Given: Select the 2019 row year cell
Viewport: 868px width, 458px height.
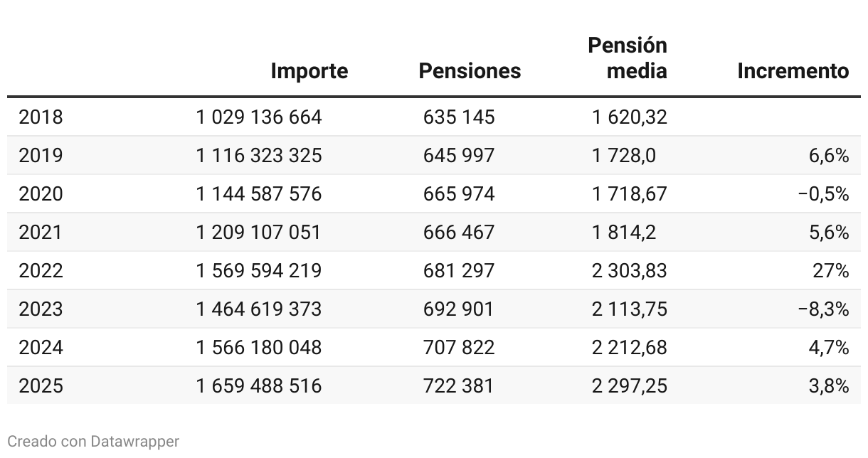Looking at the screenshot, I should 41,155.
